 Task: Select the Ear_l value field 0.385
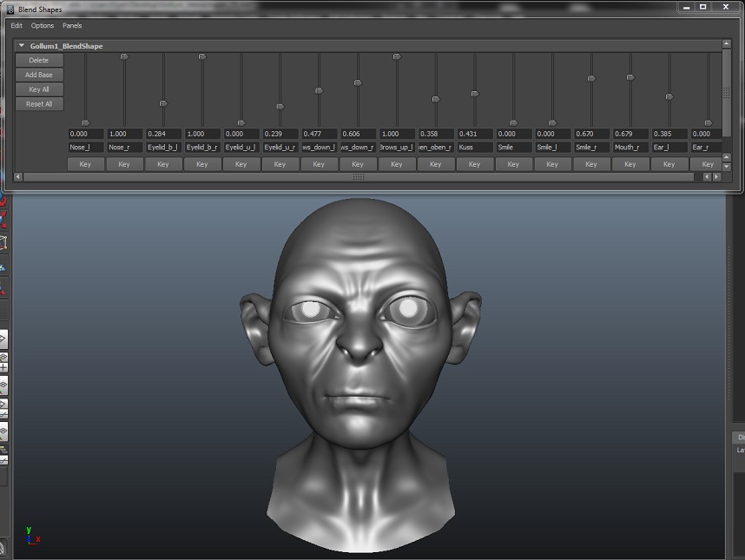tap(670, 134)
